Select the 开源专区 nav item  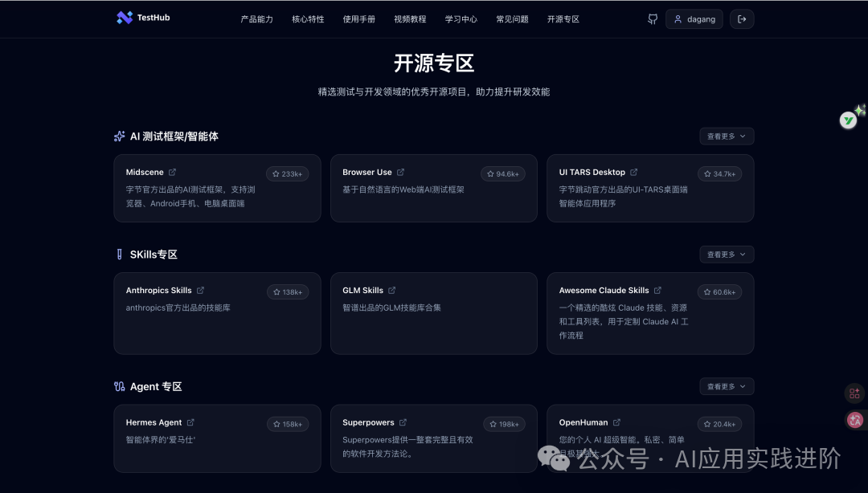pyautogui.click(x=563, y=19)
